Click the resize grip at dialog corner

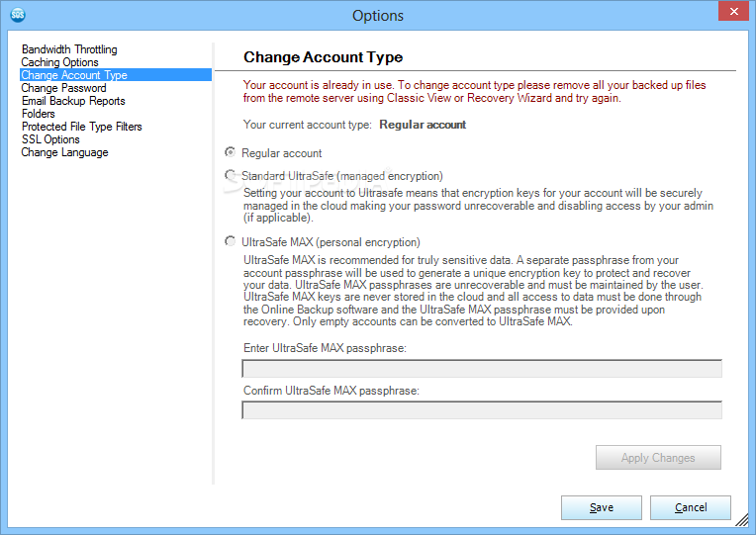pyautogui.click(x=742, y=520)
